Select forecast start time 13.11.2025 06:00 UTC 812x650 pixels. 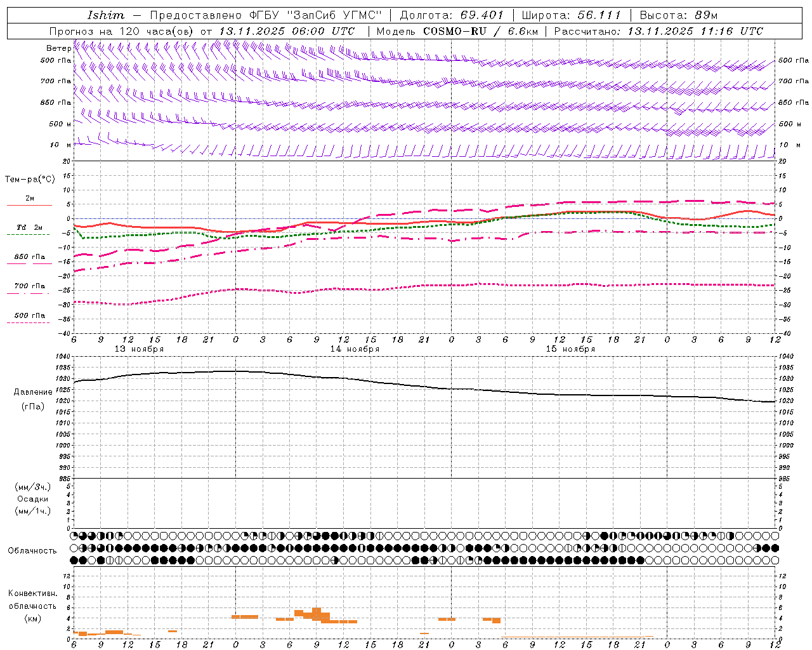(287, 31)
